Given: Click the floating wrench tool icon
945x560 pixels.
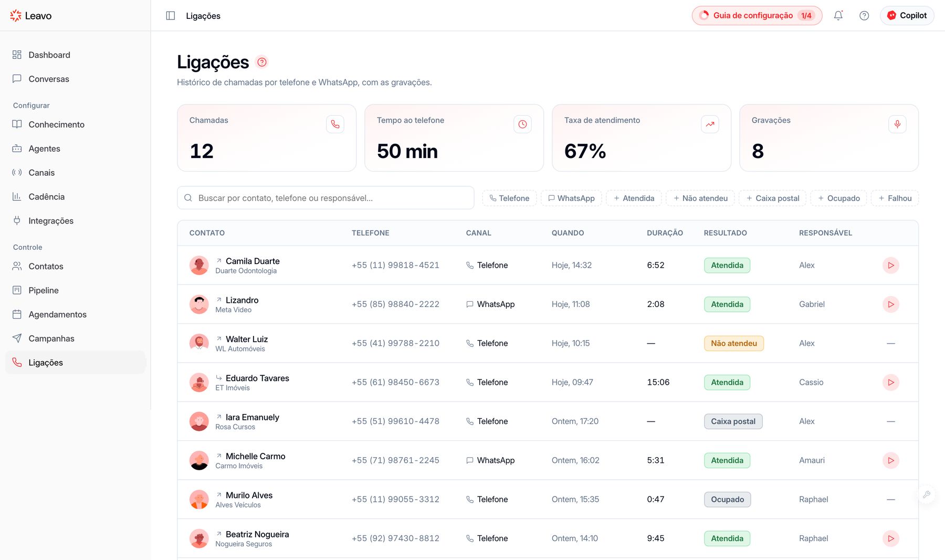Looking at the screenshot, I should (927, 494).
